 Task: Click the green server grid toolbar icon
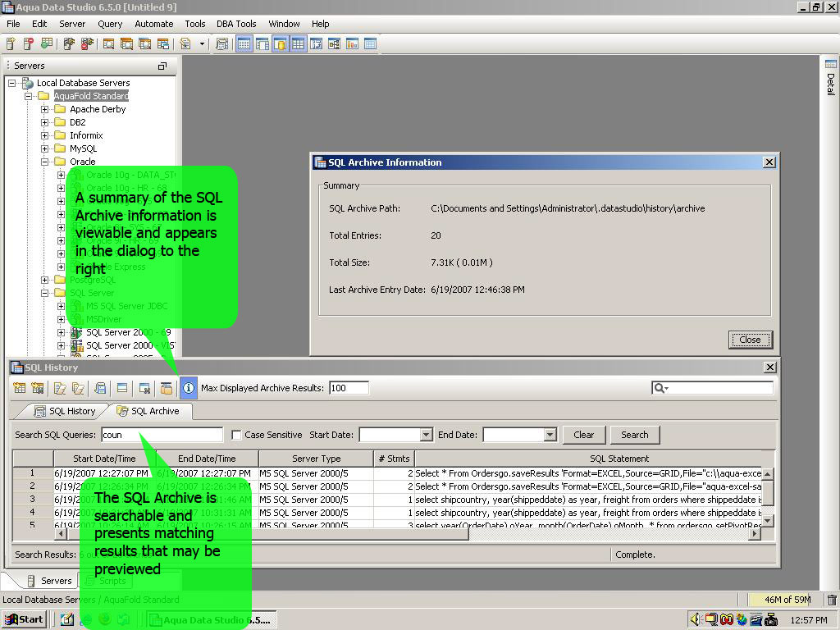tap(47, 44)
